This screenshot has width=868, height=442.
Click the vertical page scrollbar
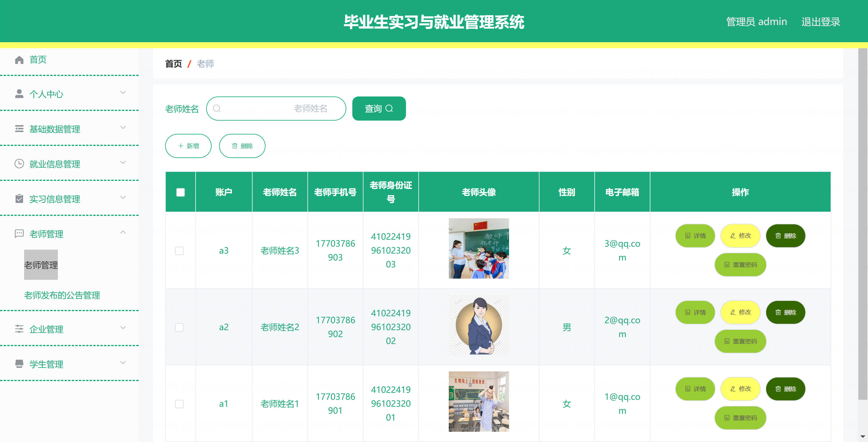pyautogui.click(x=862, y=223)
